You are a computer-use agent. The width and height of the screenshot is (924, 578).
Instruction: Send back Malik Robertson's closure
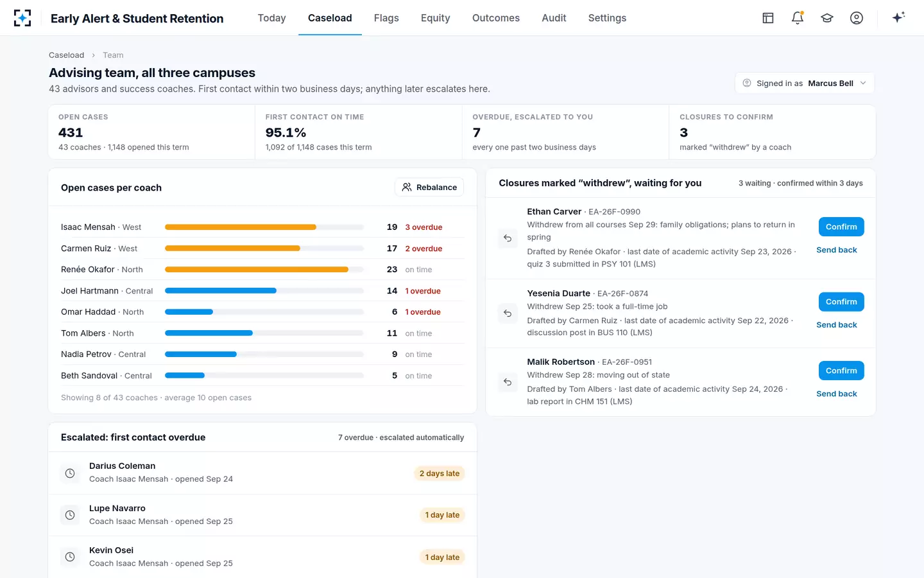pyautogui.click(x=837, y=394)
